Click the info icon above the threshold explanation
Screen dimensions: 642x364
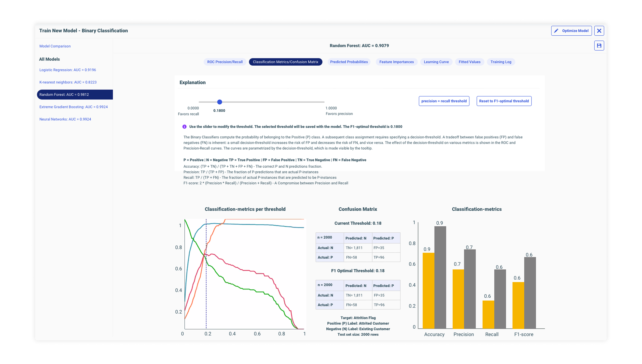[x=185, y=126]
